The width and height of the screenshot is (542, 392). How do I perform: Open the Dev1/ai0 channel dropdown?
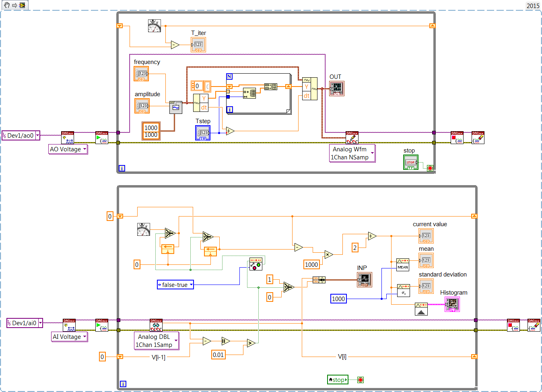[x=40, y=323]
